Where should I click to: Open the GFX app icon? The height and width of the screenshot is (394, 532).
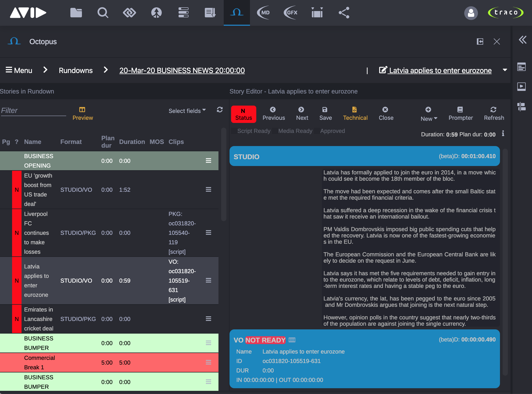coord(290,13)
